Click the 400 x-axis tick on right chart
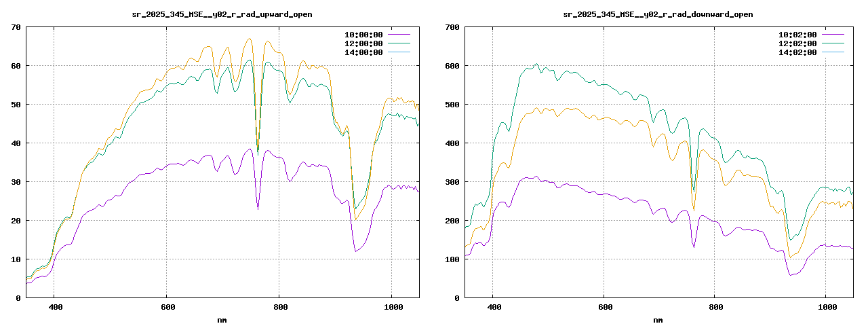868x326 pixels. point(494,307)
